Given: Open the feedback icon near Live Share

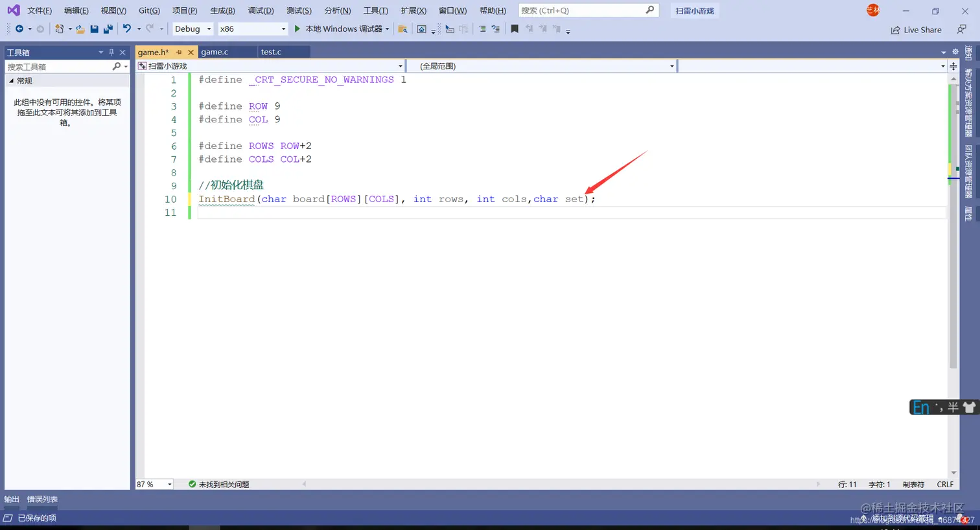Looking at the screenshot, I should point(962,29).
